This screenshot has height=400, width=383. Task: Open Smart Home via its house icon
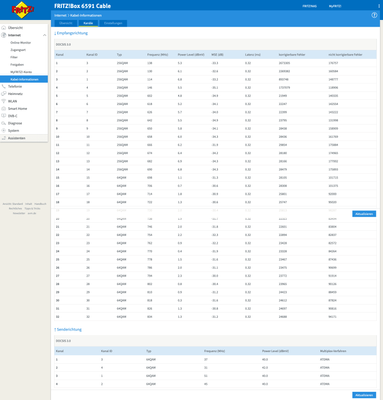click(x=4, y=108)
